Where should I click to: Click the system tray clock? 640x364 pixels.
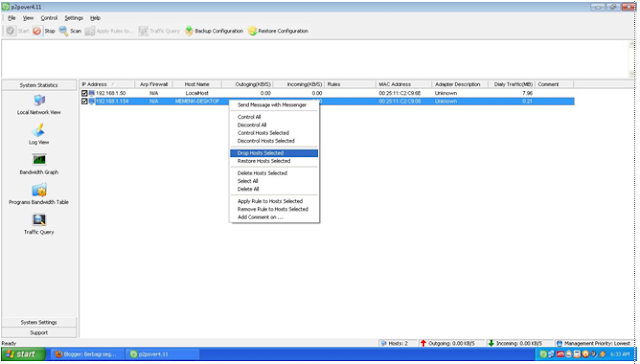click(x=620, y=354)
